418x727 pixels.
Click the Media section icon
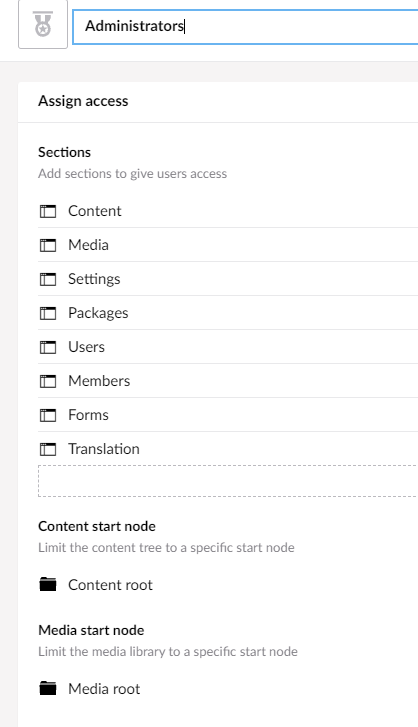pos(48,245)
